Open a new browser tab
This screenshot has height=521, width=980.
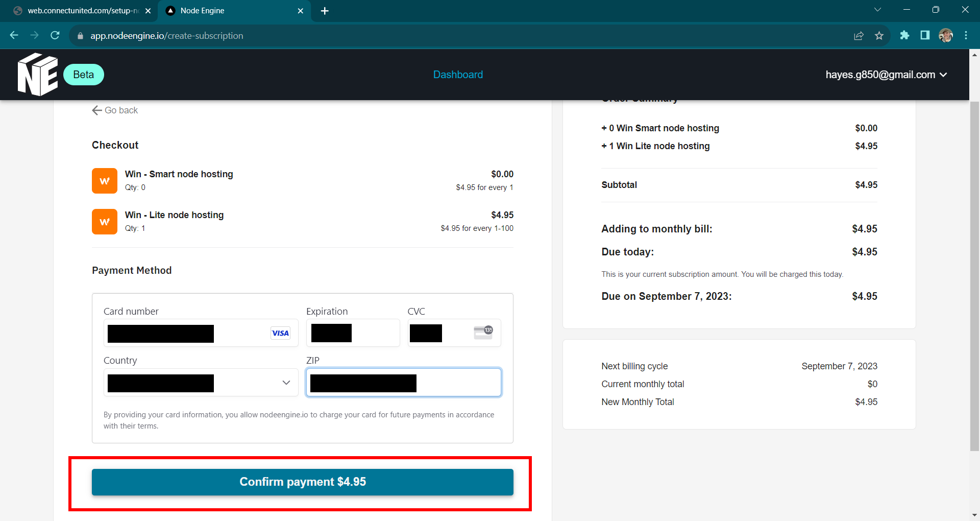[325, 11]
